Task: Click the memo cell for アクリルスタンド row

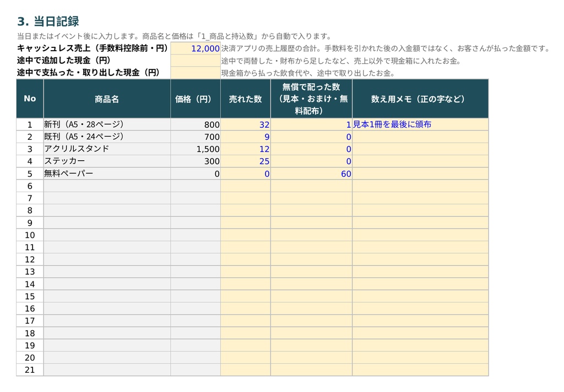Action: (420, 149)
